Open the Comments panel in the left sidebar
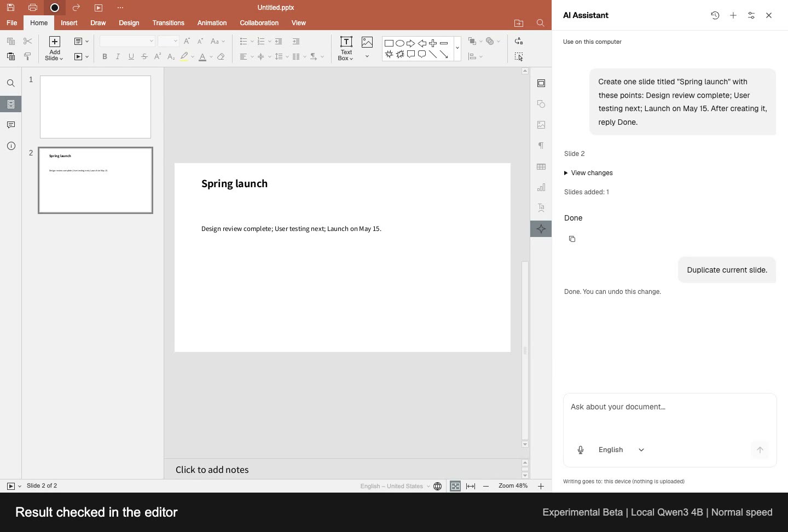The image size is (788, 532). point(11,125)
